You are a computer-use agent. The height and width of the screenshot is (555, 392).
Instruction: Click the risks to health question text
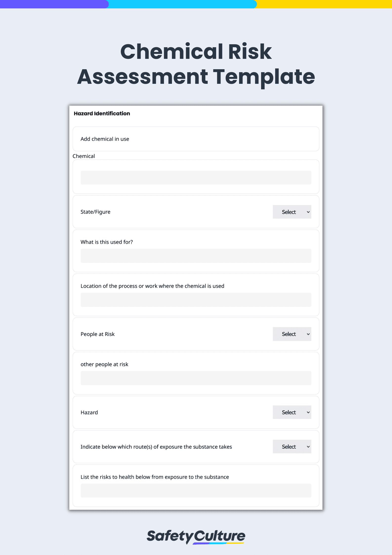[155, 477]
